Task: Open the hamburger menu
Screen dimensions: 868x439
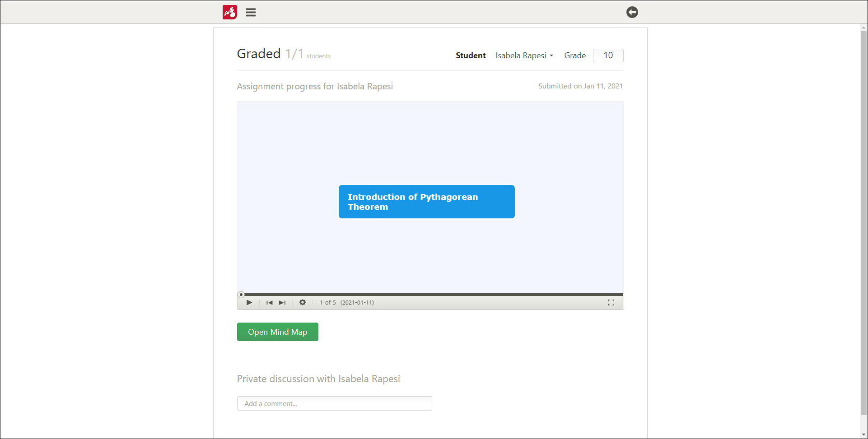Action: [x=251, y=12]
